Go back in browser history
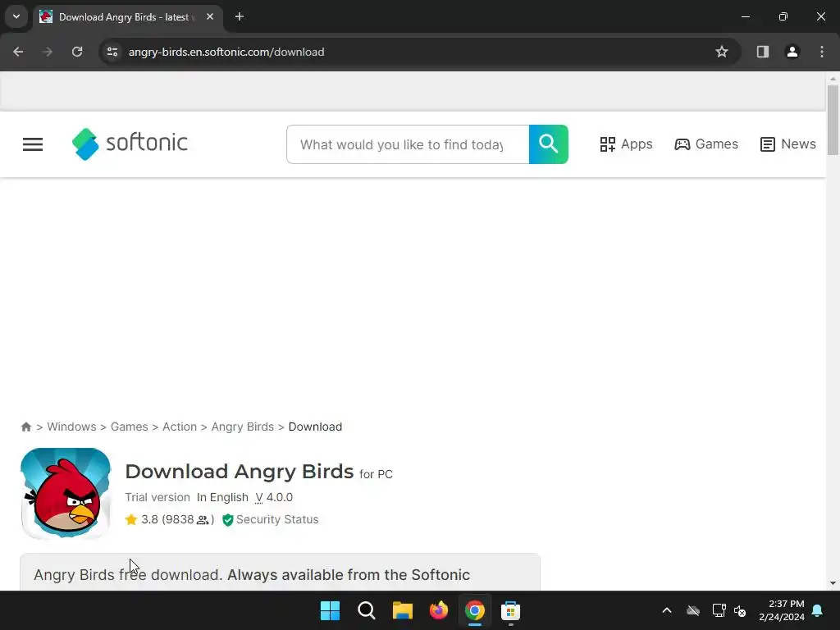The height and width of the screenshot is (630, 840). click(18, 52)
